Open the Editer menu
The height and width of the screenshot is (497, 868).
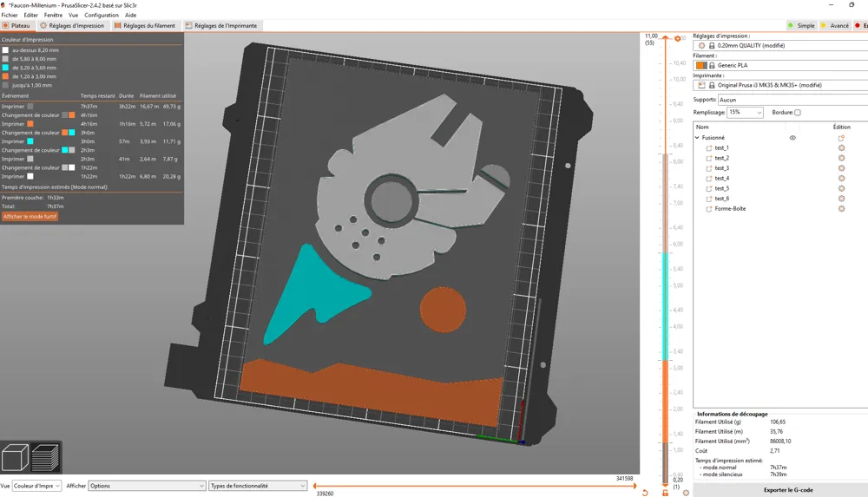[x=31, y=15]
